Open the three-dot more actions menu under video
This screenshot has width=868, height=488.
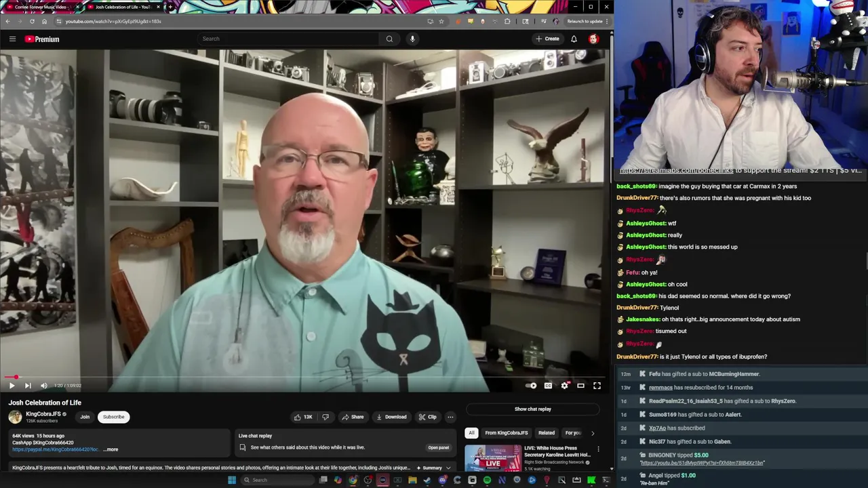[450, 417]
